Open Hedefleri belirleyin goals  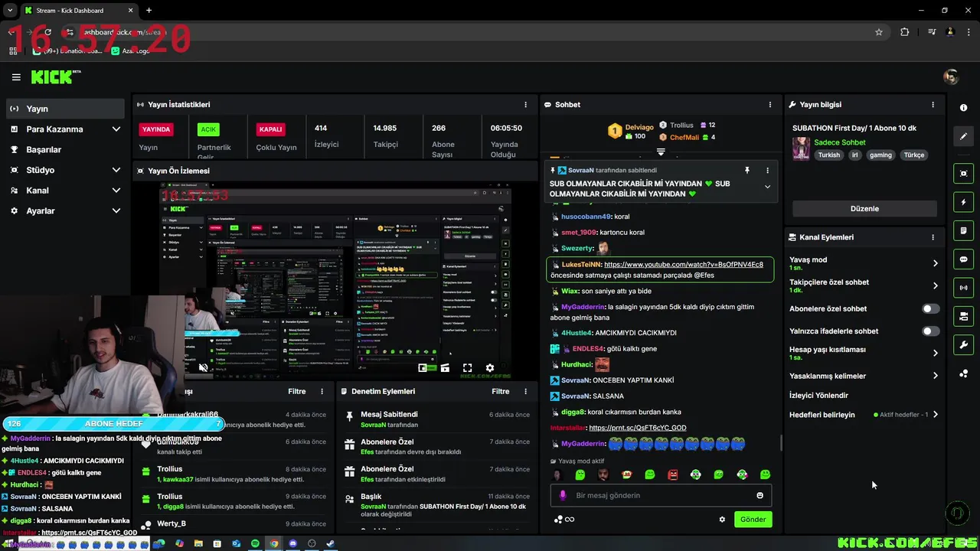[x=864, y=415]
